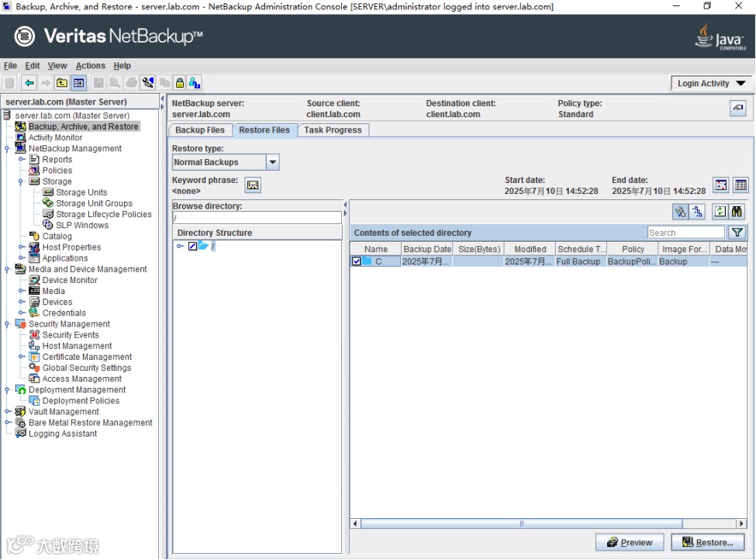This screenshot has height=560, width=756.
Task: Open Storage Lifecycle Policies node
Action: 104,214
